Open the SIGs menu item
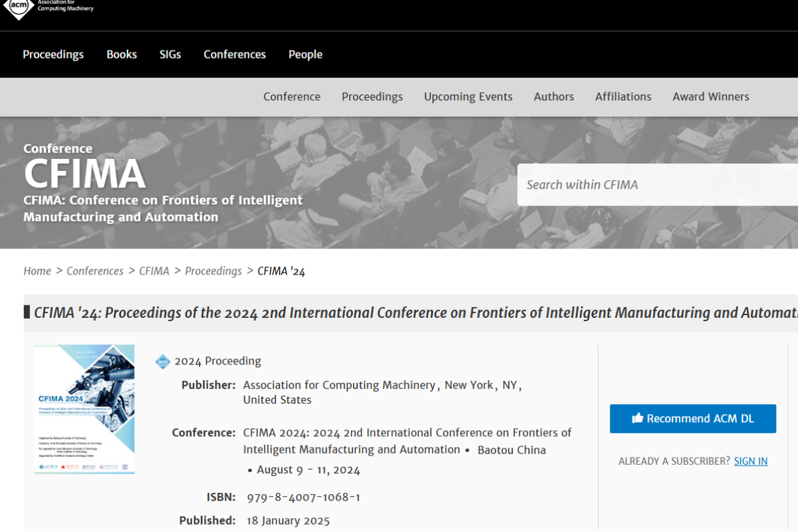Viewport: 798px width, 532px height. coord(170,55)
